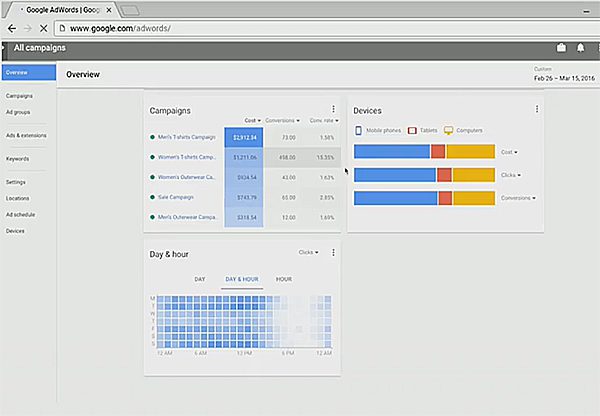Switch to the HOUR tab
600x416 pixels.
click(284, 279)
